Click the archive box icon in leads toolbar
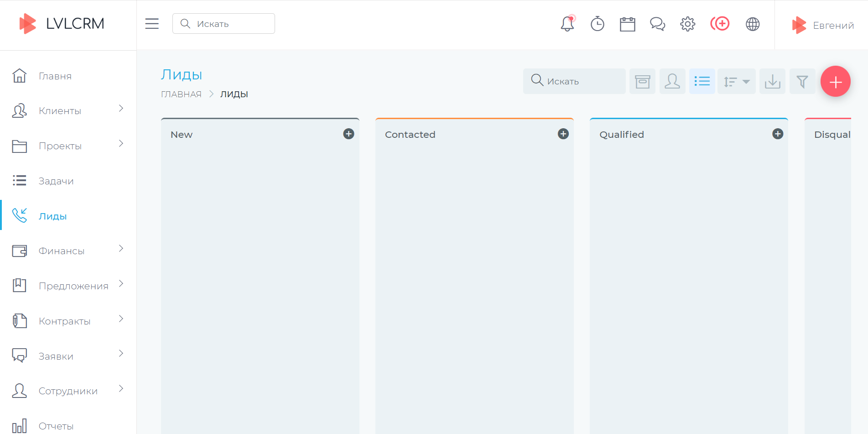 (x=642, y=82)
